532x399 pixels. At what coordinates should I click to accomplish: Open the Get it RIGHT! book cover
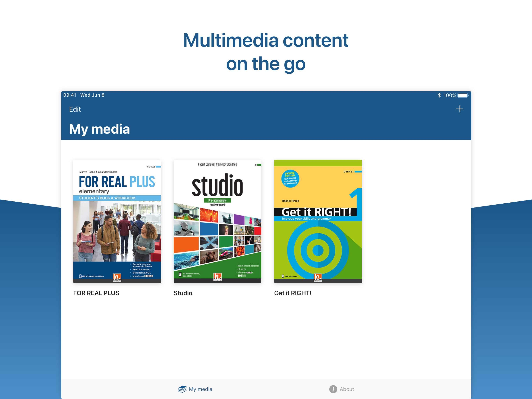[x=318, y=221]
